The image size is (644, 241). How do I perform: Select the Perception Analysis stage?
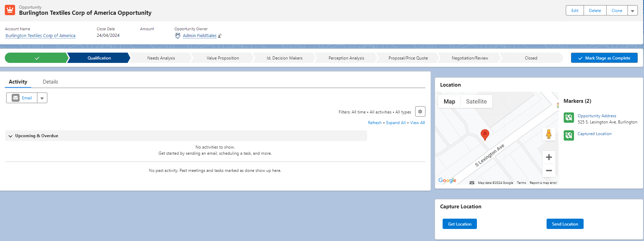point(346,58)
